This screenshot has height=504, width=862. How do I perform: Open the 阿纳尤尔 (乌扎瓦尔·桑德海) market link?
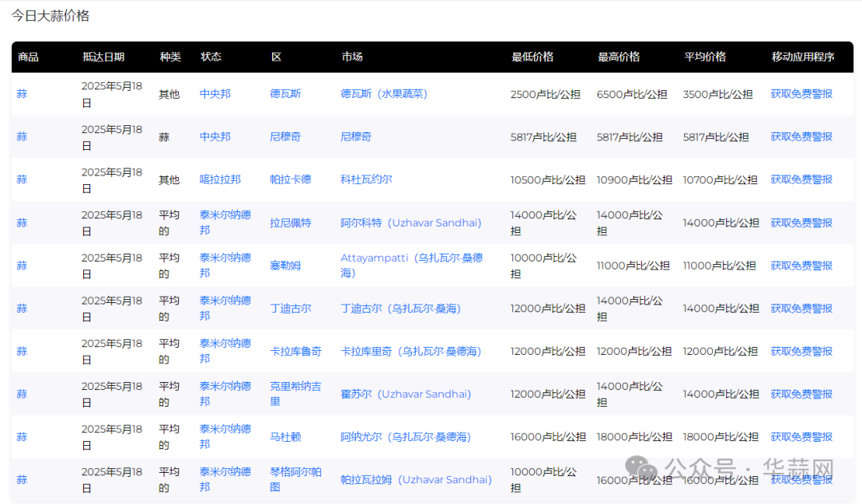(x=405, y=437)
